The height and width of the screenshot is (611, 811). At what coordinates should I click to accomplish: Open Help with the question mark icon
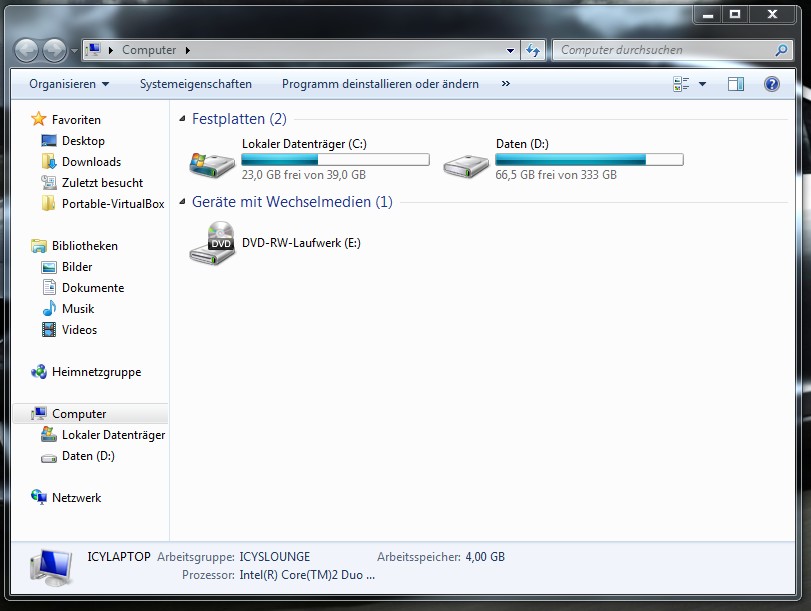[772, 84]
